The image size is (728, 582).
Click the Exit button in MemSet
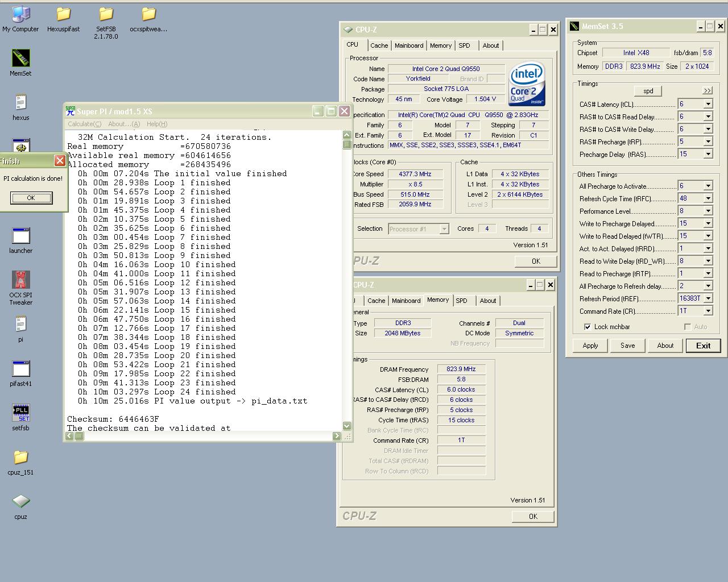(x=704, y=346)
